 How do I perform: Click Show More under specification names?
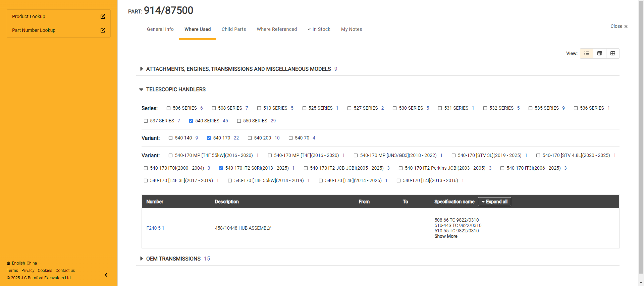(x=446, y=236)
